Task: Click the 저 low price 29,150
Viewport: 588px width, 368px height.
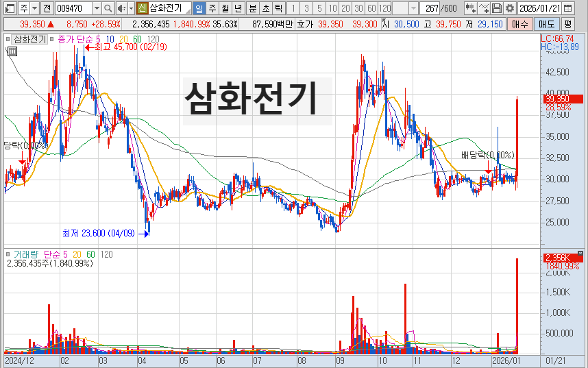Action: pyautogui.click(x=490, y=25)
